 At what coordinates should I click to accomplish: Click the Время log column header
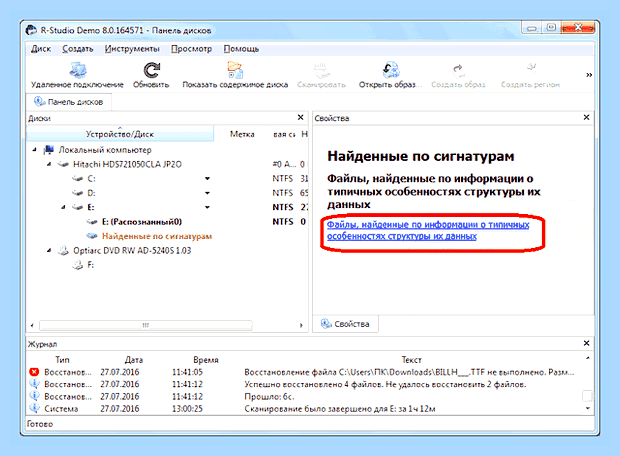pyautogui.click(x=206, y=360)
